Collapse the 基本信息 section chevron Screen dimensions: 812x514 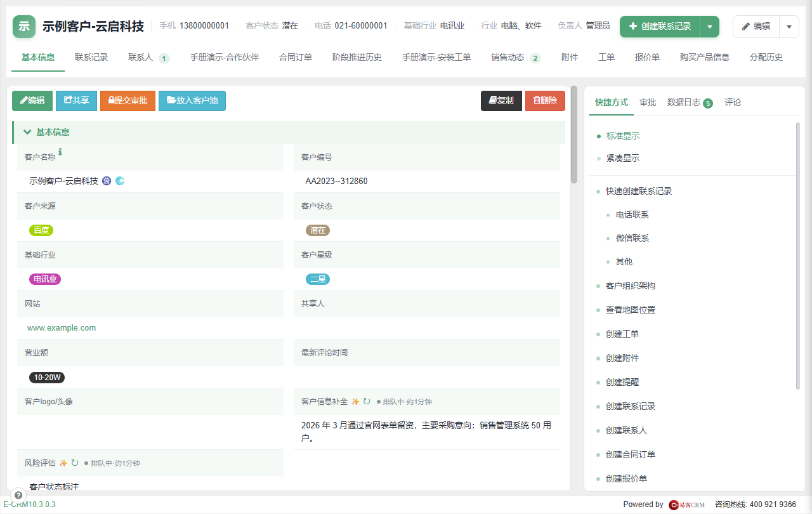tap(27, 132)
